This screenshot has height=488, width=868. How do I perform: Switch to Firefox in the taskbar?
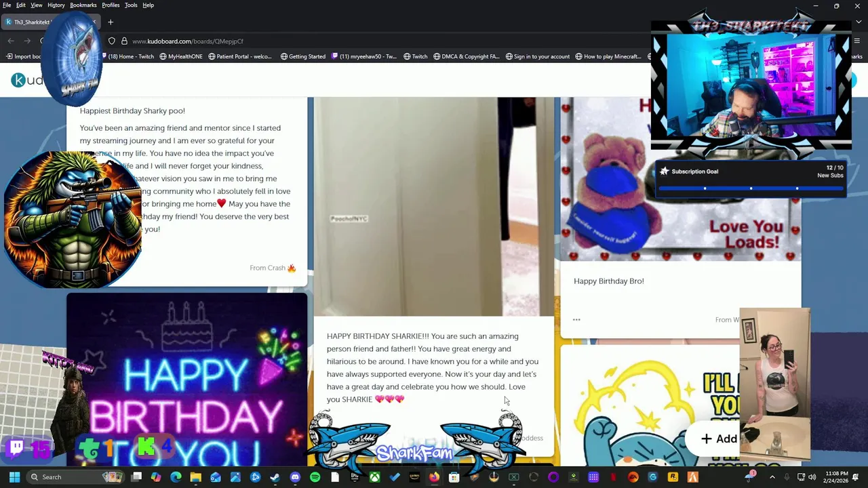tap(434, 477)
